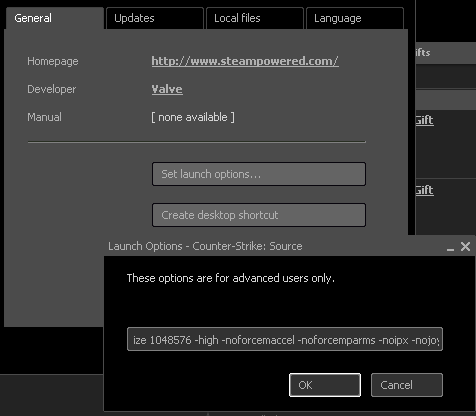Click the Developer label
The height and width of the screenshot is (416, 476).
(x=52, y=89)
